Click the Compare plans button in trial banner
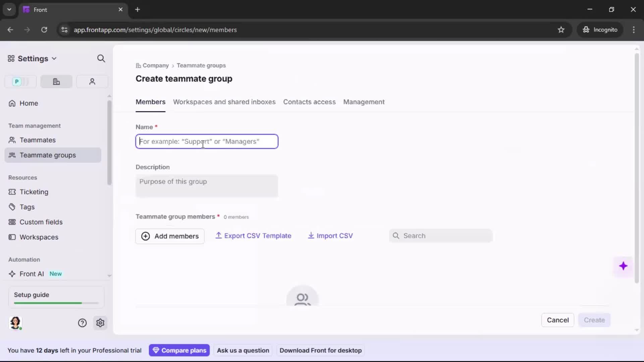This screenshot has height=362, width=644. [179, 350]
